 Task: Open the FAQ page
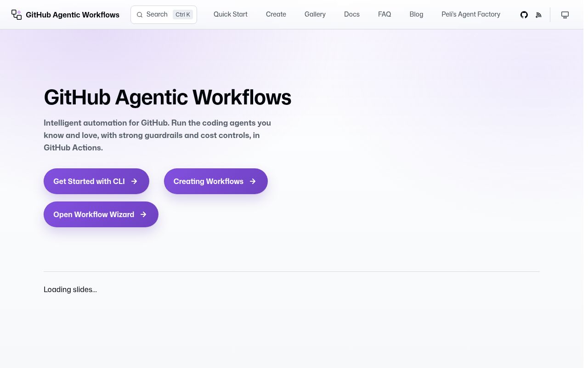(384, 15)
